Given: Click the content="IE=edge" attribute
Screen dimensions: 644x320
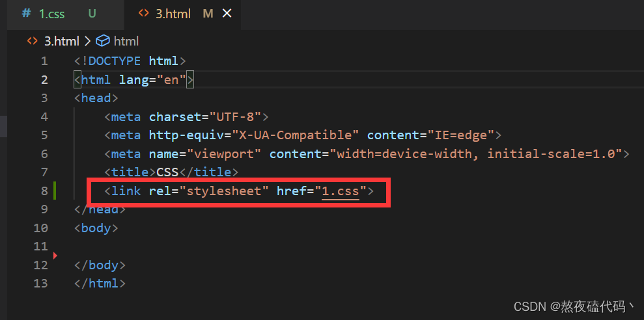Looking at the screenshot, I should [430, 135].
